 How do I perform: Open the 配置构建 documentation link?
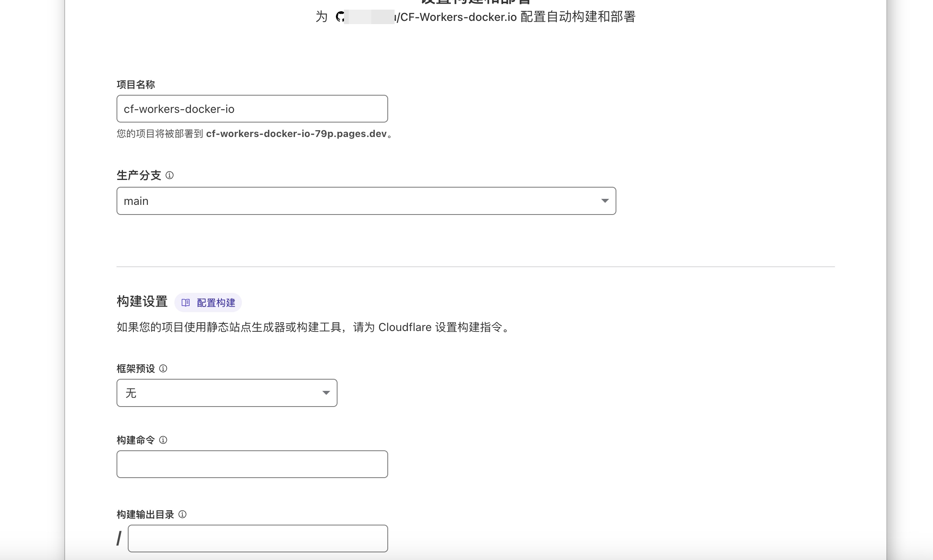tap(216, 303)
